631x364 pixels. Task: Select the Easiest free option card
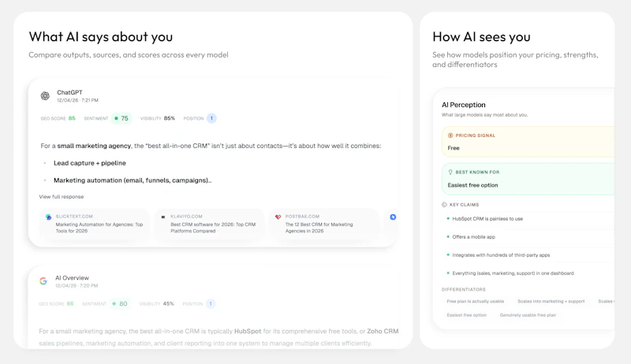pyautogui.click(x=528, y=179)
